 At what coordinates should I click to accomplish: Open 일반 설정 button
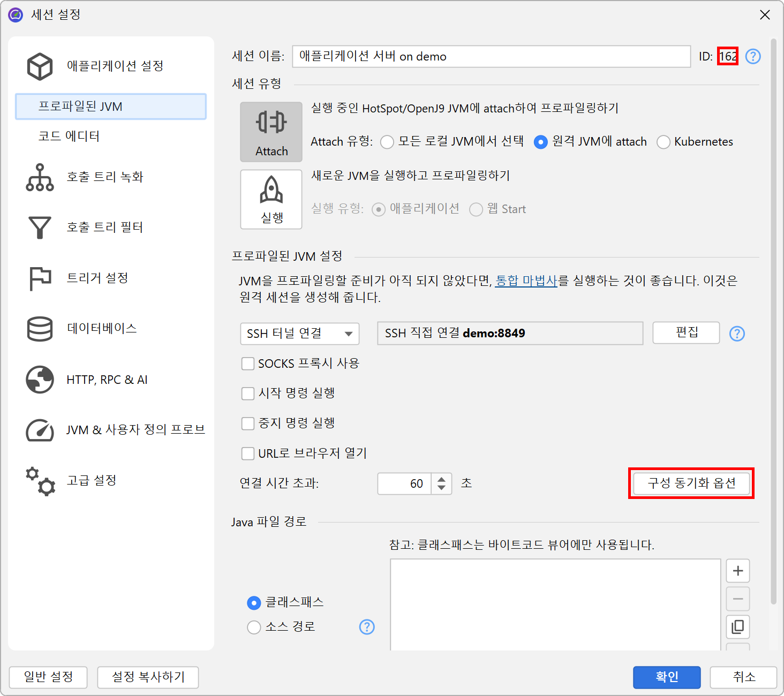49,677
